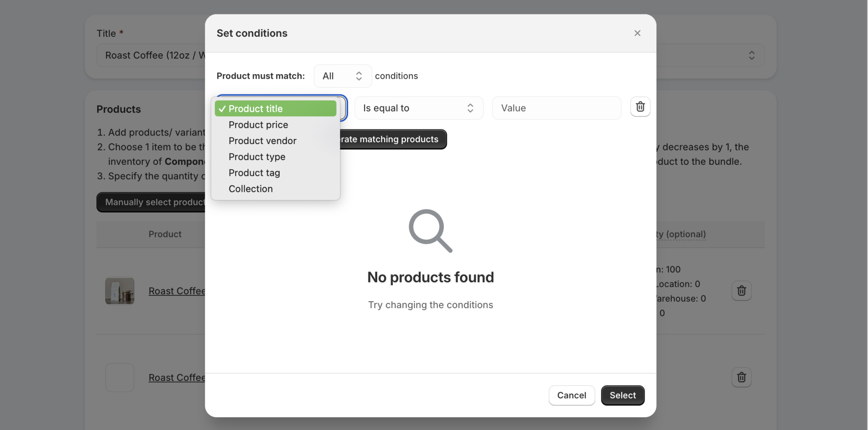The width and height of the screenshot is (868, 430).
Task: Close the Set conditions dialog
Action: click(x=637, y=33)
